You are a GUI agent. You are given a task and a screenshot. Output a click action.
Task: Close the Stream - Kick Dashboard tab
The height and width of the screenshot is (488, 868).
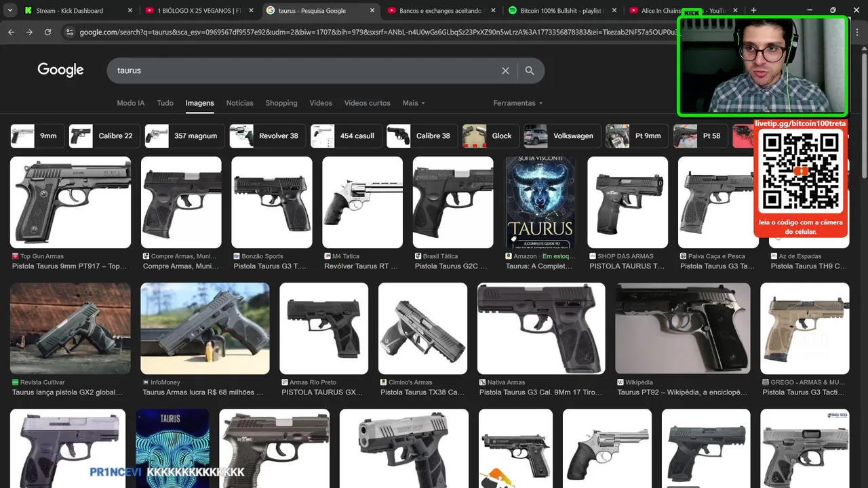click(x=130, y=10)
